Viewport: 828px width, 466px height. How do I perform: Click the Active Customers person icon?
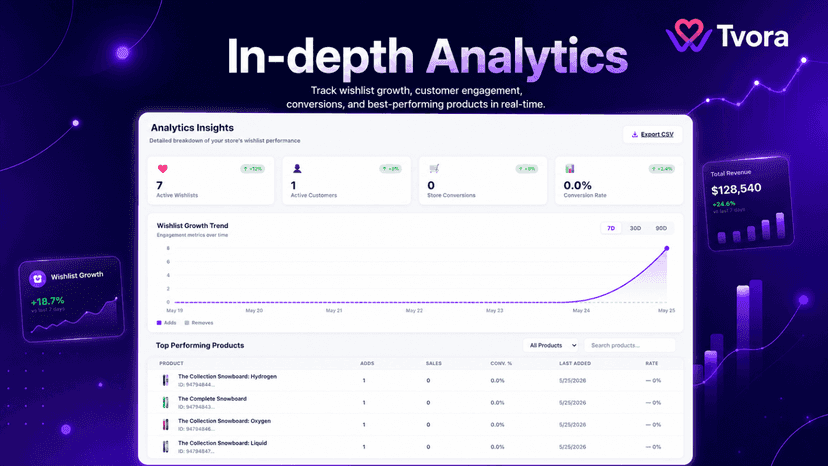[297, 169]
